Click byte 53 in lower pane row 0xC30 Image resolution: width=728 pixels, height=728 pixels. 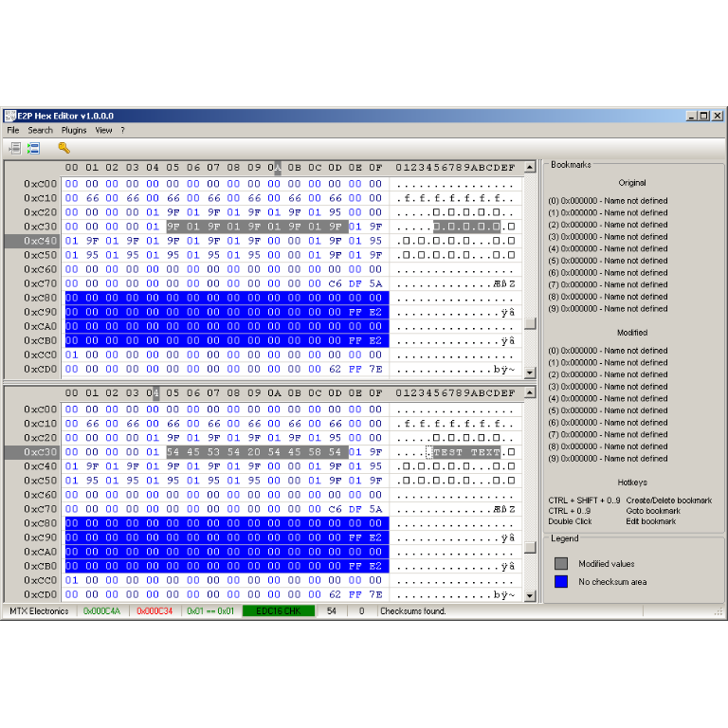(x=213, y=452)
